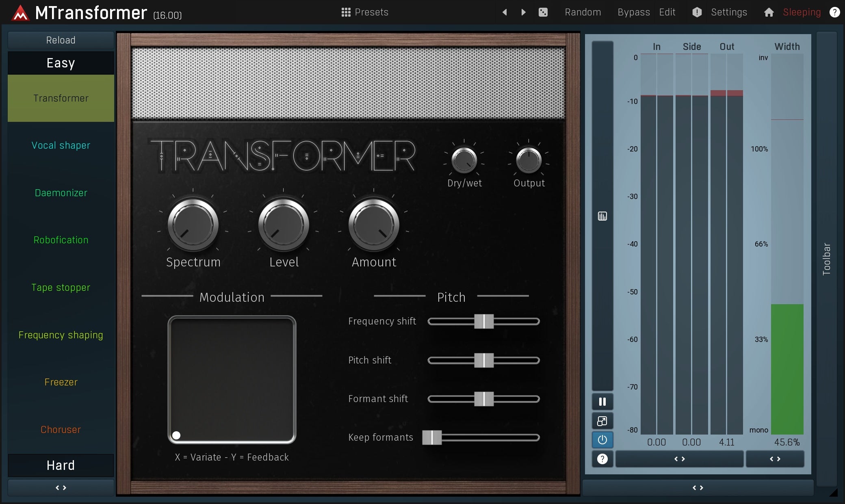Image resolution: width=845 pixels, height=504 pixels.
Task: Toggle the analyzer power button
Action: 602,440
